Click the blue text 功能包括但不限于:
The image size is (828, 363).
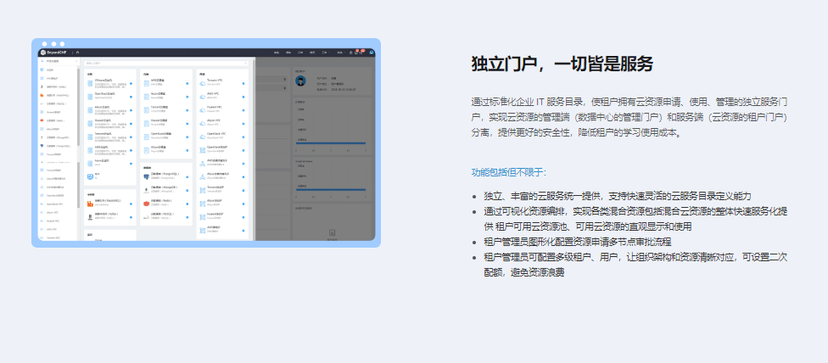(x=509, y=173)
